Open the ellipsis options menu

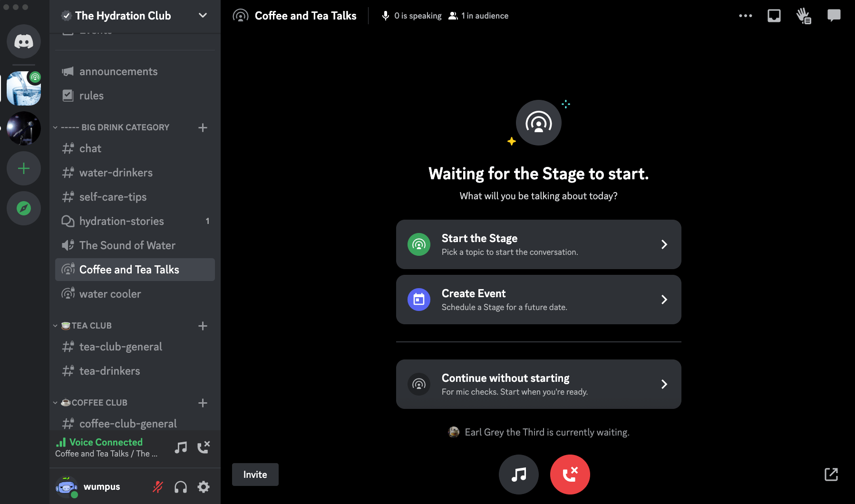click(745, 15)
